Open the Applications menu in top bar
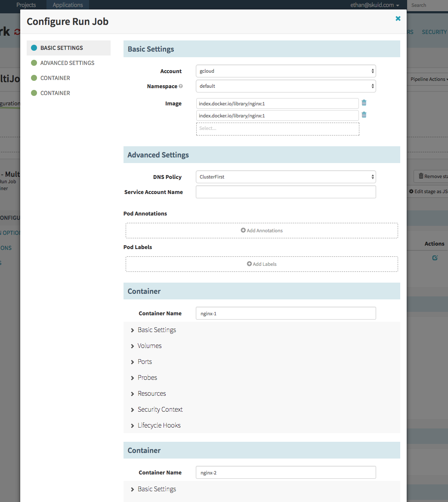Image resolution: width=448 pixels, height=502 pixels. click(68, 5)
